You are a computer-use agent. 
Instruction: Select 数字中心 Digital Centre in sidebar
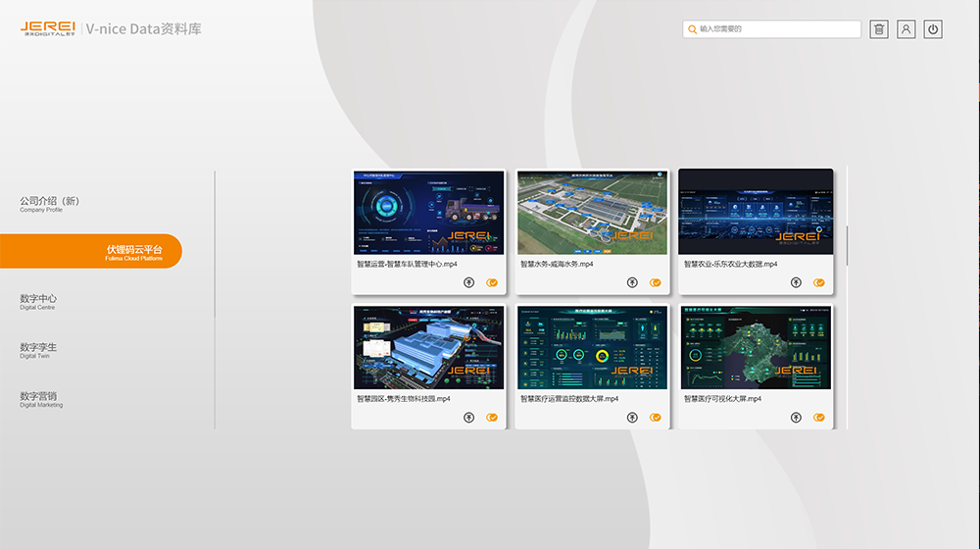(x=39, y=301)
